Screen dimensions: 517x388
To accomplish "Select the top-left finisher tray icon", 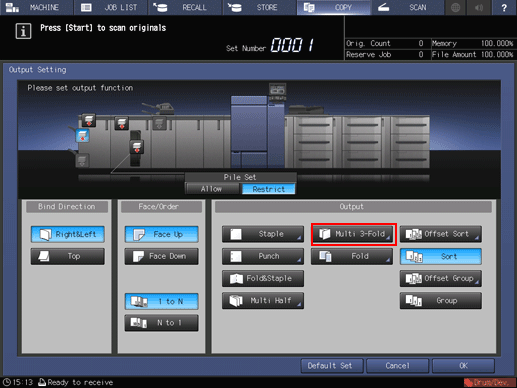I will (x=89, y=121).
